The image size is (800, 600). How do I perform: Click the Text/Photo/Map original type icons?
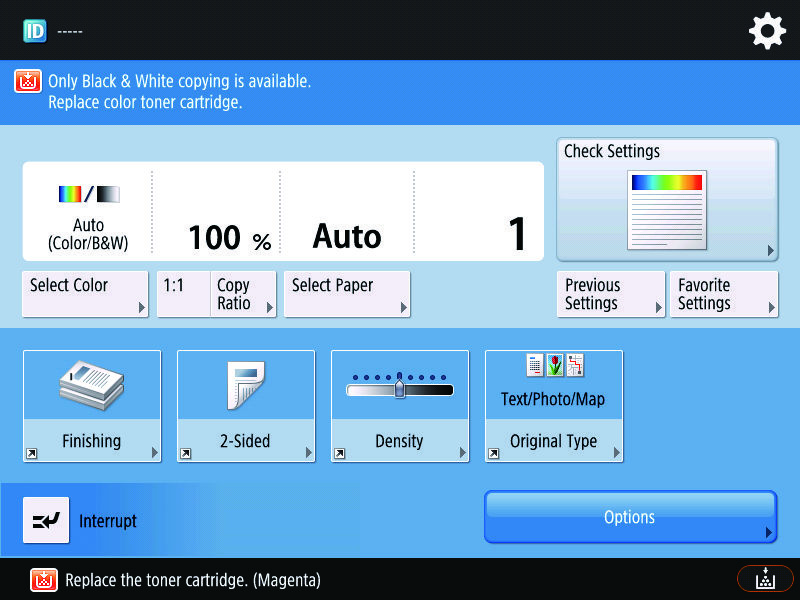tap(554, 365)
